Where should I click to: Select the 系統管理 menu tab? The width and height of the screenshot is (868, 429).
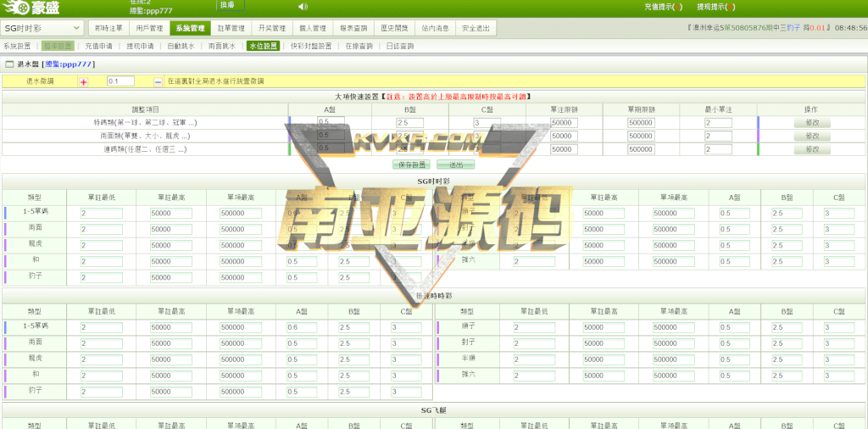pyautogui.click(x=191, y=28)
